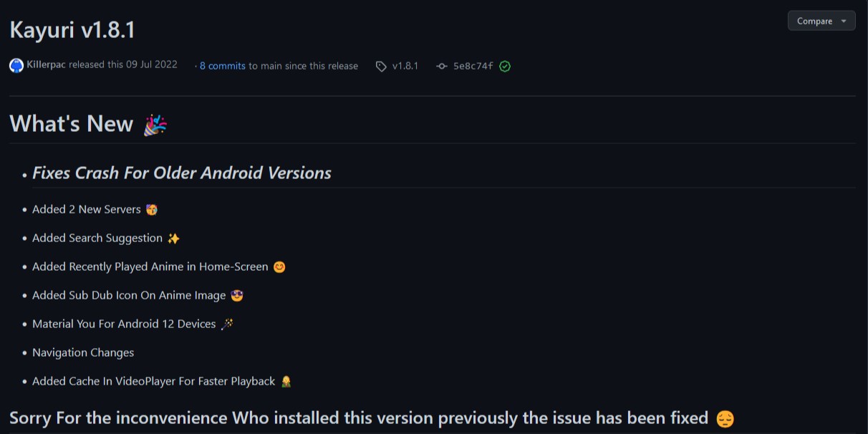Open Killerpac's profile link
This screenshot has height=434, width=868.
click(x=46, y=64)
